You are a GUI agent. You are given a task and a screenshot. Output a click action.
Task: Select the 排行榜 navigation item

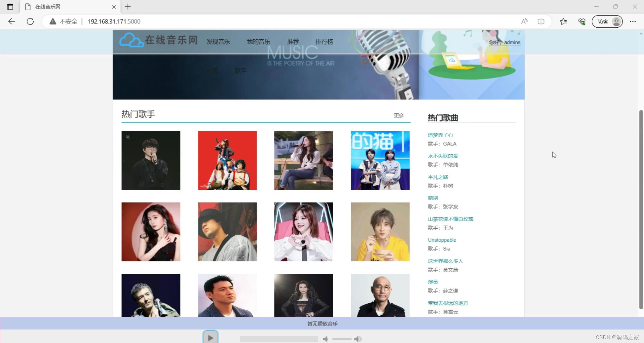[x=324, y=41]
